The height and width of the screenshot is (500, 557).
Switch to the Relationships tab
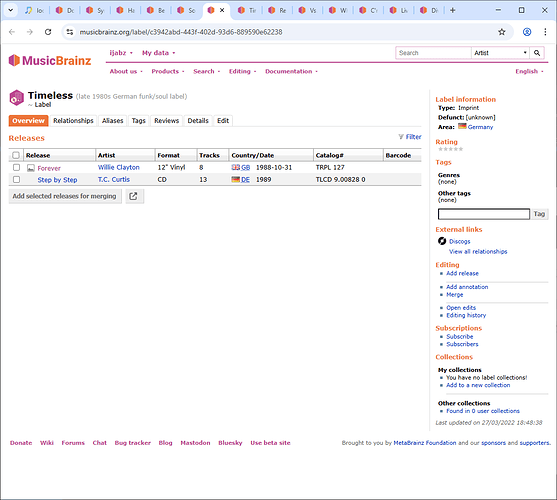pos(73,121)
